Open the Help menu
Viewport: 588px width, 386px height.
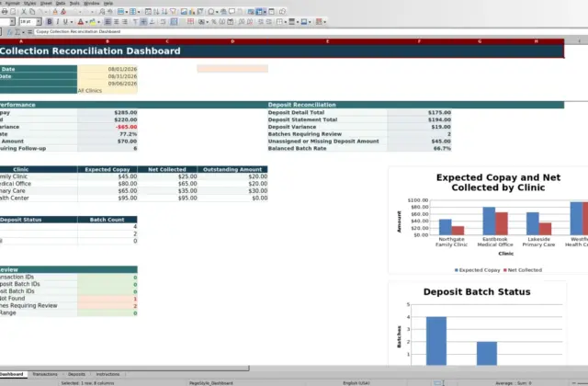[108, 4]
